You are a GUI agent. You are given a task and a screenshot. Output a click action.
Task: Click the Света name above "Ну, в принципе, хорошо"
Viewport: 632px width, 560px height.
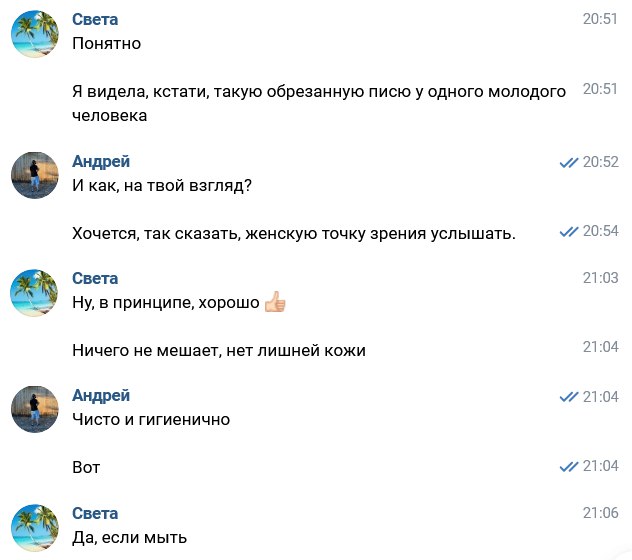click(95, 278)
